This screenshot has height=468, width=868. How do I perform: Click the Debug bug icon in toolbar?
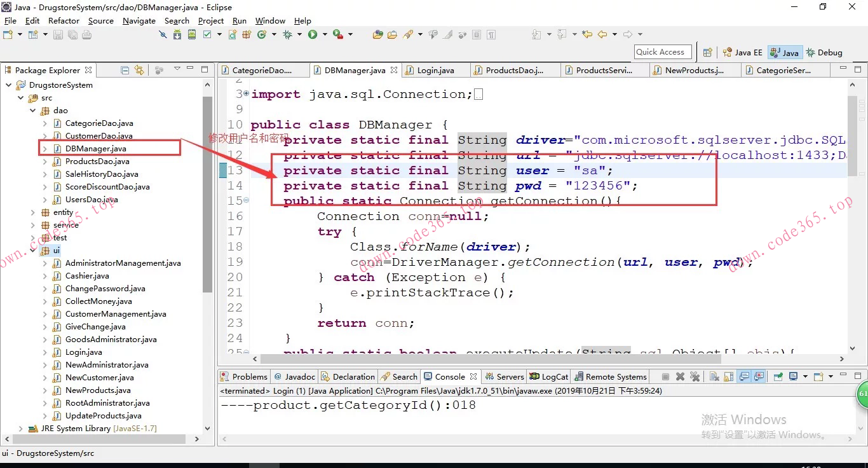coord(288,35)
